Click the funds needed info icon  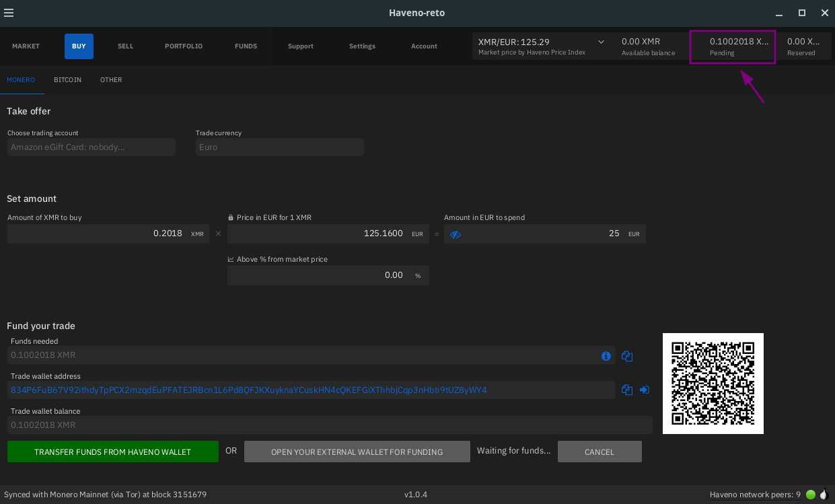[606, 356]
